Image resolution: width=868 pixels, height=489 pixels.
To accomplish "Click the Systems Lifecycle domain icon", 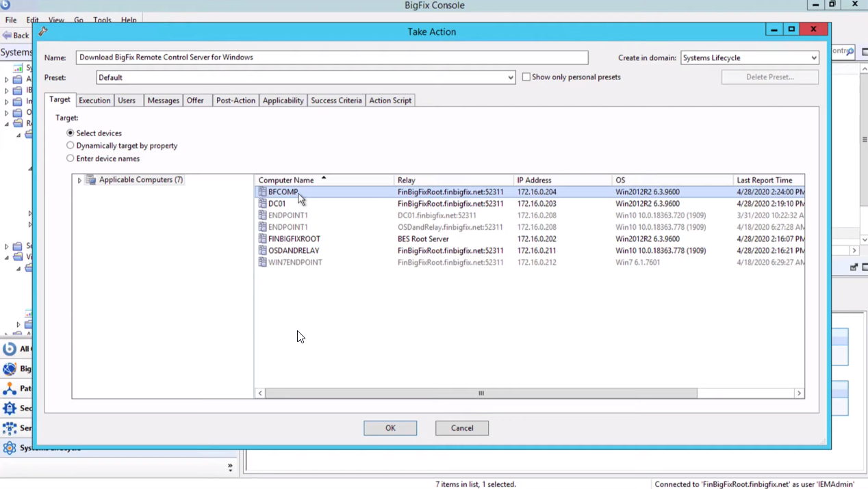I will click(x=9, y=448).
